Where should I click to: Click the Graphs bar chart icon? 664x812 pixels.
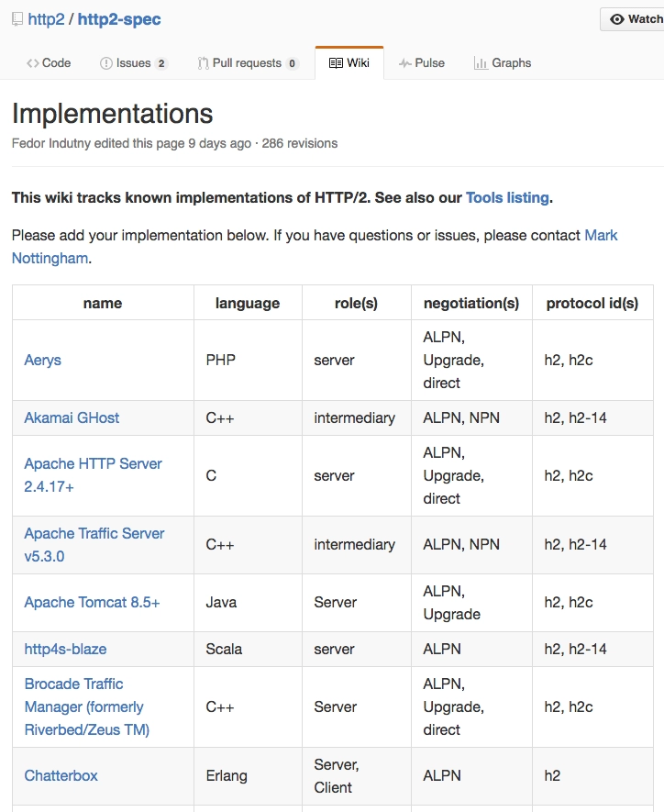pyautogui.click(x=481, y=63)
